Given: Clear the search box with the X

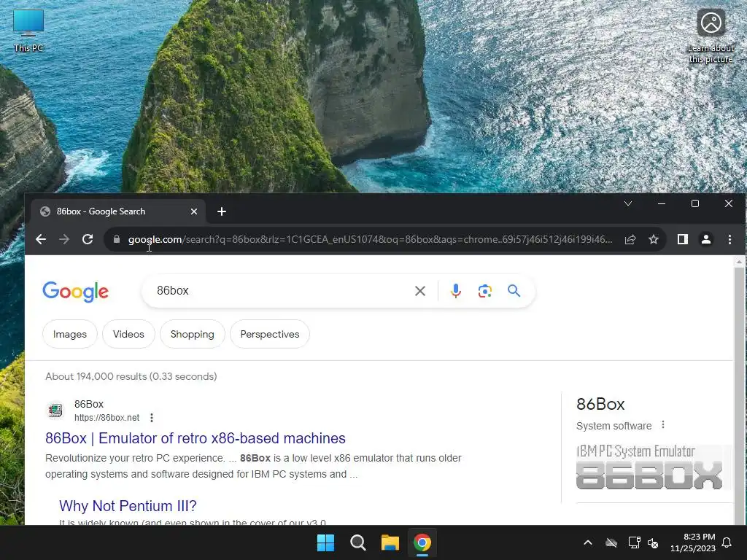Looking at the screenshot, I should pyautogui.click(x=419, y=291).
